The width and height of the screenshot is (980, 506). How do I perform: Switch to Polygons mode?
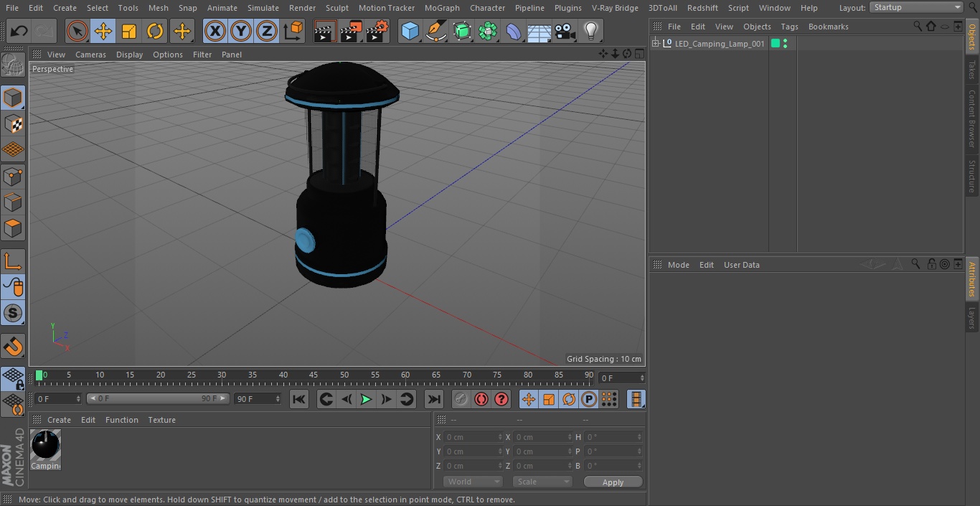tap(13, 228)
